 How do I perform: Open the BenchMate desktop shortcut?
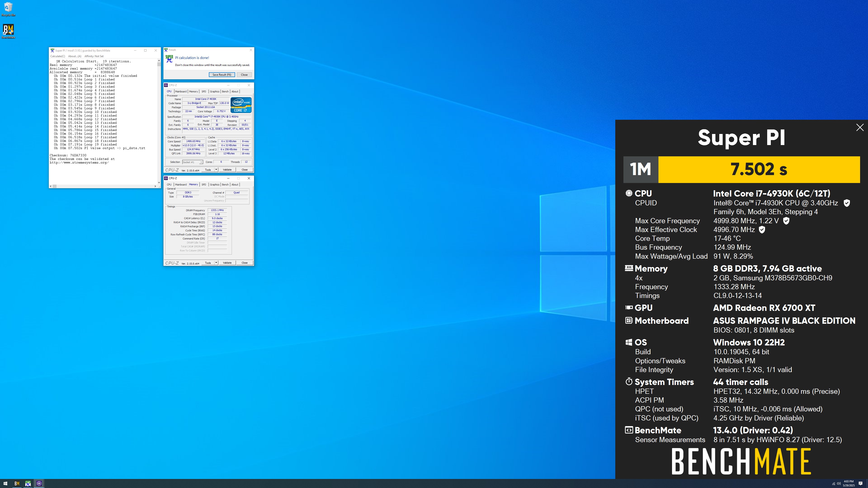click(x=8, y=31)
